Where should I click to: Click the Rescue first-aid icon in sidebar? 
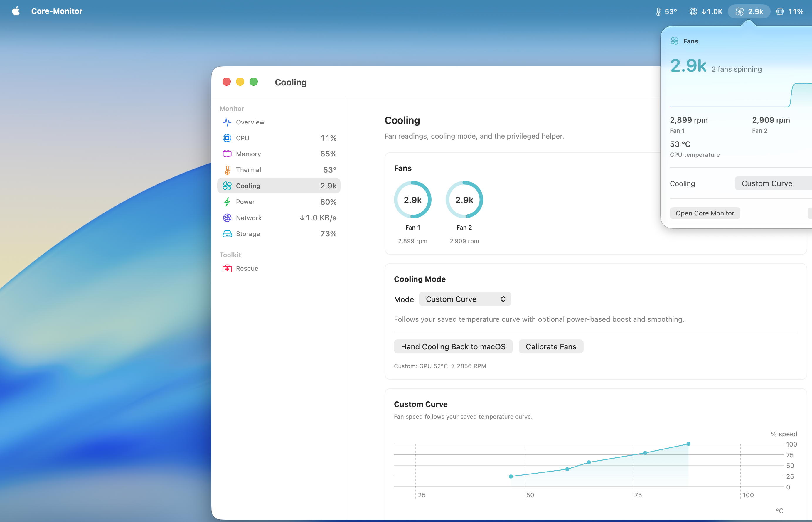tap(227, 268)
